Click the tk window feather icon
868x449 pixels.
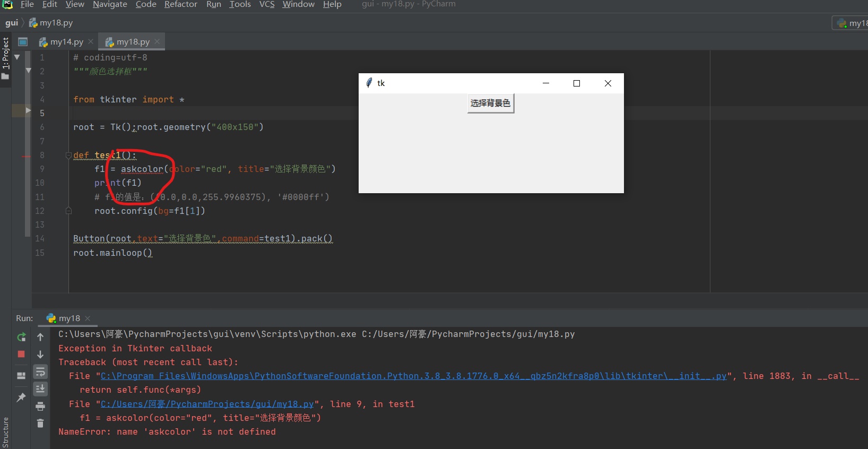tap(369, 83)
